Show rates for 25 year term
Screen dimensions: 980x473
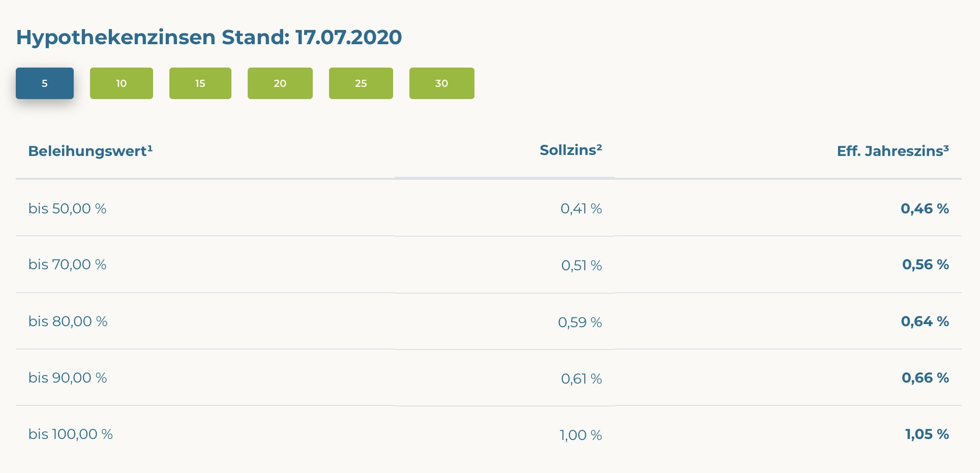click(361, 83)
